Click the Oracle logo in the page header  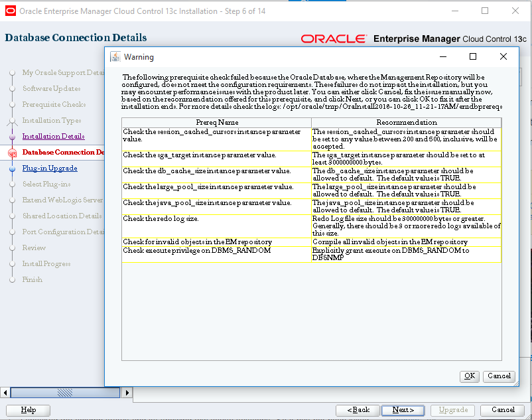334,38
